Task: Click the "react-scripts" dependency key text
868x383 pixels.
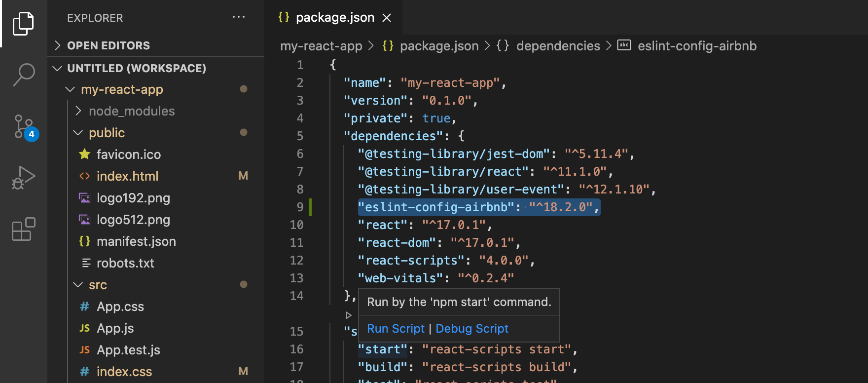Action: tap(411, 261)
